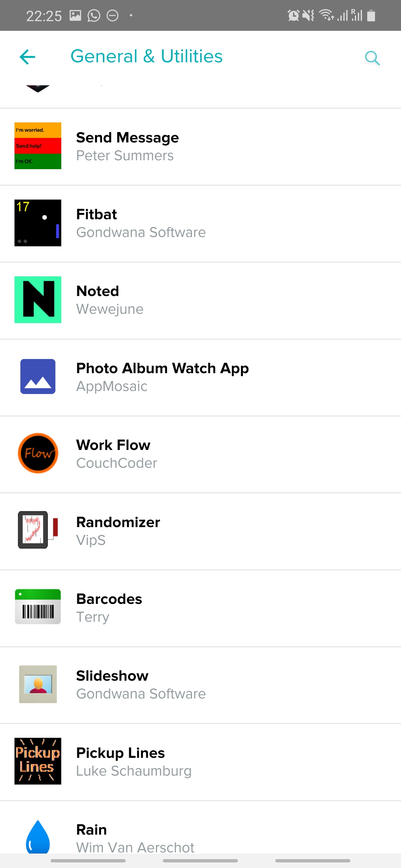Open the Pickup Lines icon
The image size is (401, 868).
38,761
